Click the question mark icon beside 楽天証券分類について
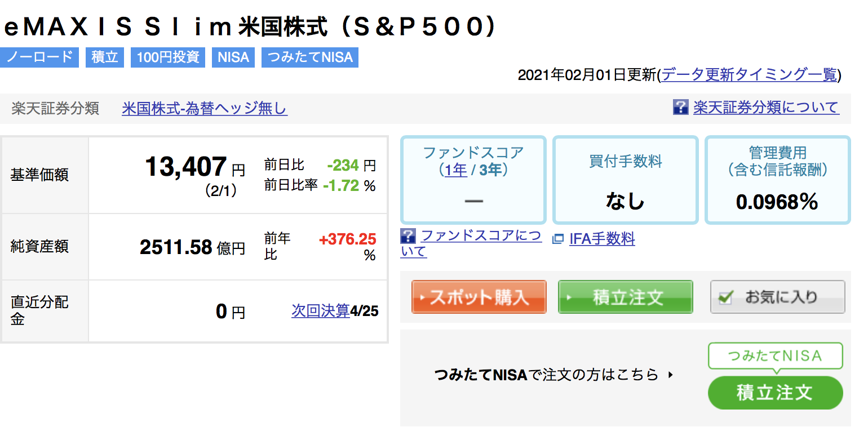This screenshot has width=868, height=436. pyautogui.click(x=681, y=107)
